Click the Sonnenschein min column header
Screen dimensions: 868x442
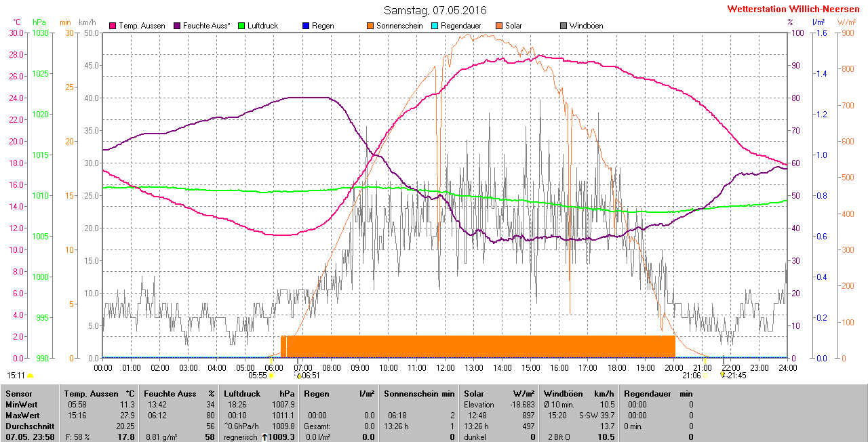[419, 393]
